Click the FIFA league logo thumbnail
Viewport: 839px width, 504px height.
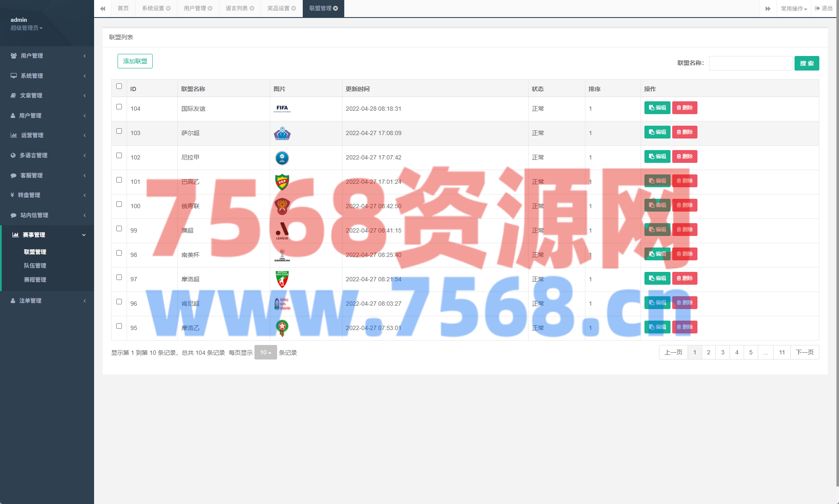click(x=282, y=109)
